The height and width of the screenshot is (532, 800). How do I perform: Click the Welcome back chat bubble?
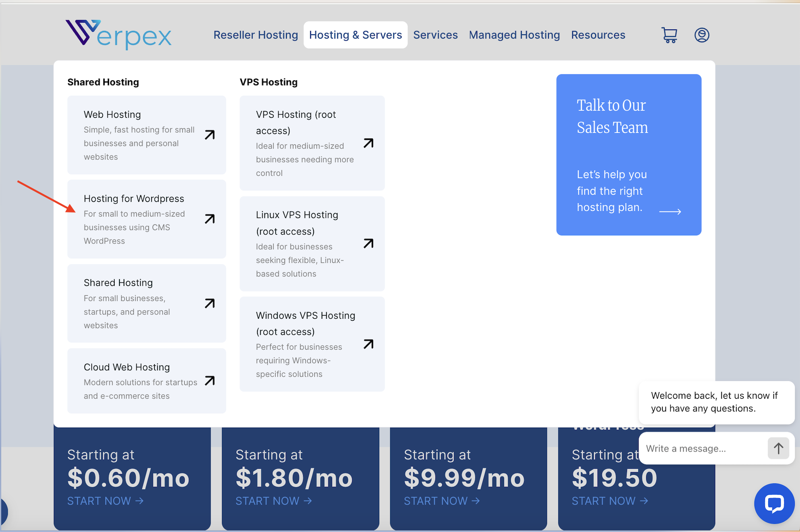pyautogui.click(x=716, y=402)
